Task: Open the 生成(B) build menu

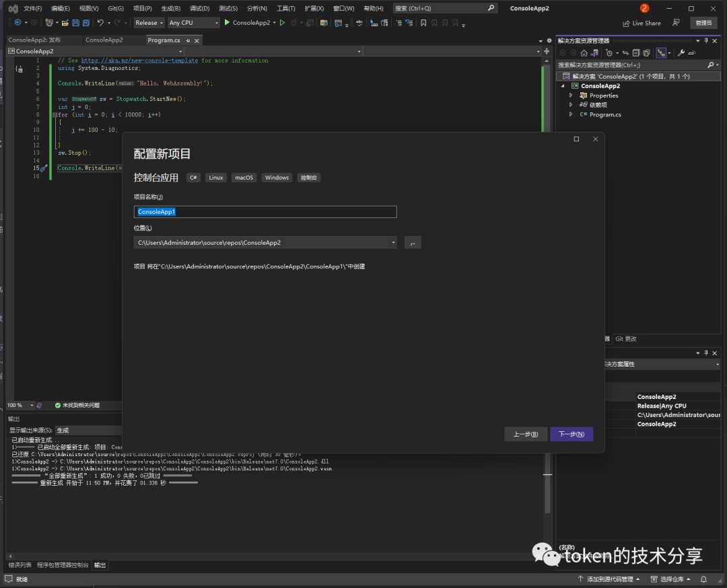Action: coord(170,8)
